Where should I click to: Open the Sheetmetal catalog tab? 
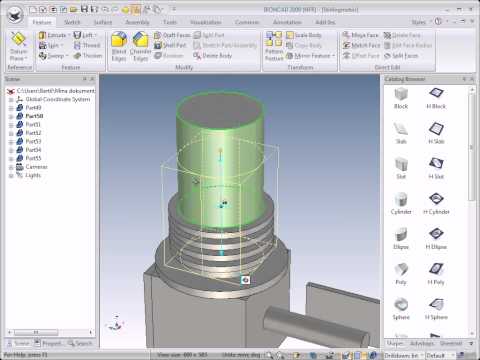click(x=451, y=343)
